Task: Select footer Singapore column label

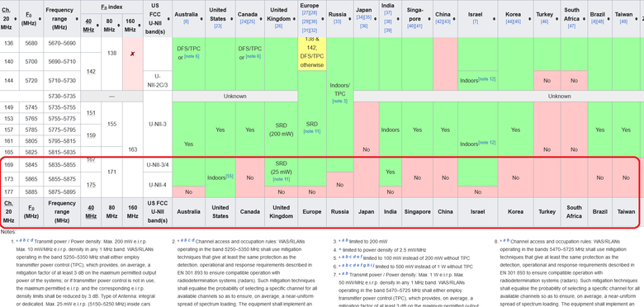Action: (418, 212)
